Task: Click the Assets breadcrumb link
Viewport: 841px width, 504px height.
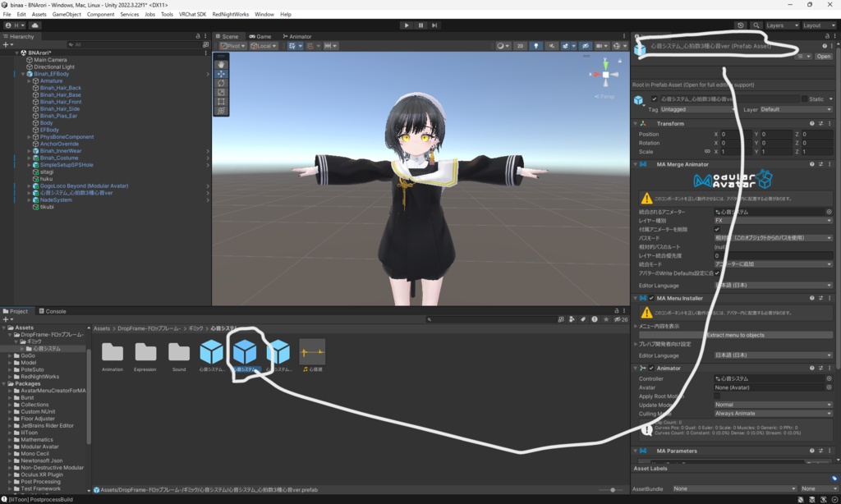Action: pos(101,328)
